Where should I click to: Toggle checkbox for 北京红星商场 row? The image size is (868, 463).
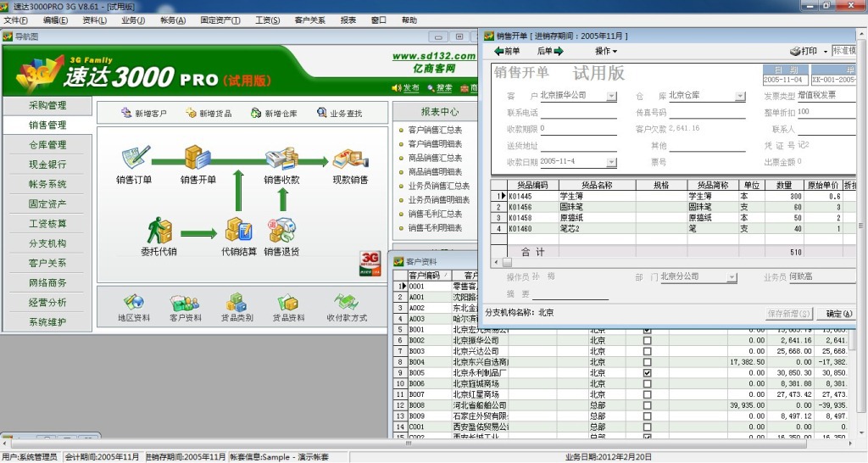647,394
